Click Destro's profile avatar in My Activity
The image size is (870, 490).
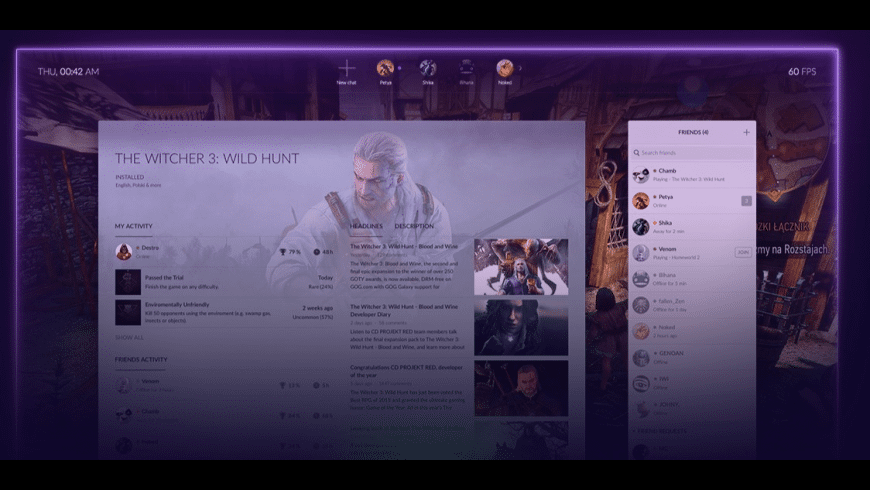click(x=123, y=251)
